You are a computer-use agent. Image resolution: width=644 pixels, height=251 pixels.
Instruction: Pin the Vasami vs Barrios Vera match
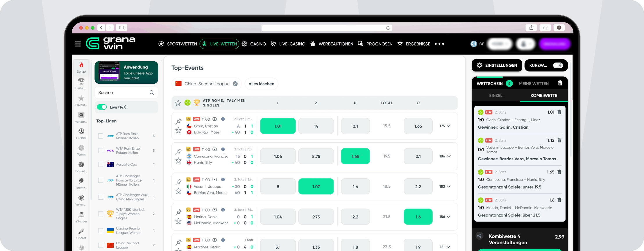coord(178,182)
